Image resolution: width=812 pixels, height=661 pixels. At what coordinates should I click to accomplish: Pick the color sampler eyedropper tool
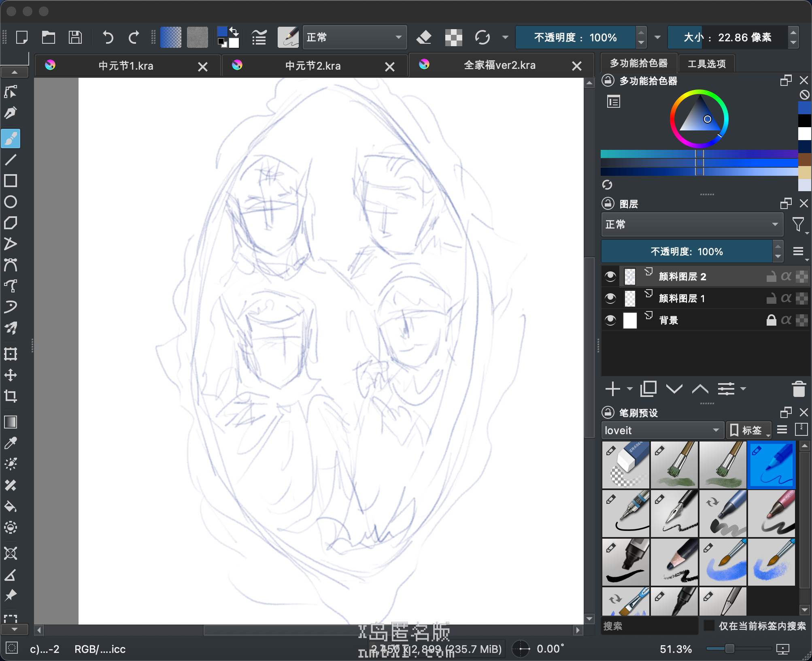pos(11,443)
